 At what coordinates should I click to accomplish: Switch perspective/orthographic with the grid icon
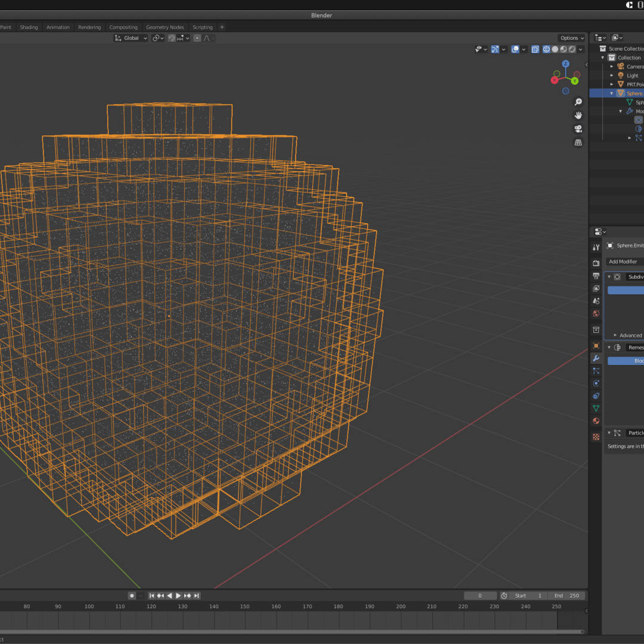point(578,143)
